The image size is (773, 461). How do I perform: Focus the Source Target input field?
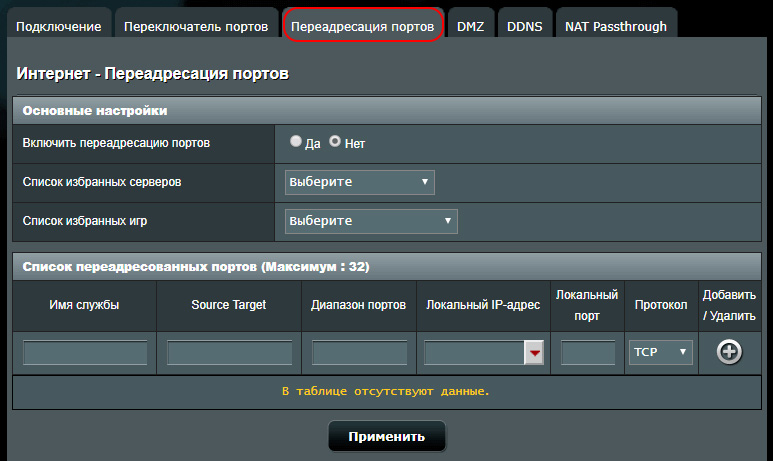[x=229, y=353]
